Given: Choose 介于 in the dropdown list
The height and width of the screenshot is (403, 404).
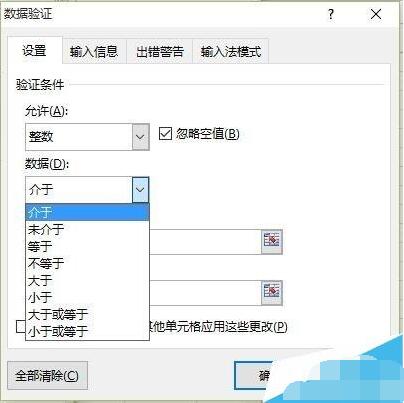Looking at the screenshot, I should pos(87,212).
